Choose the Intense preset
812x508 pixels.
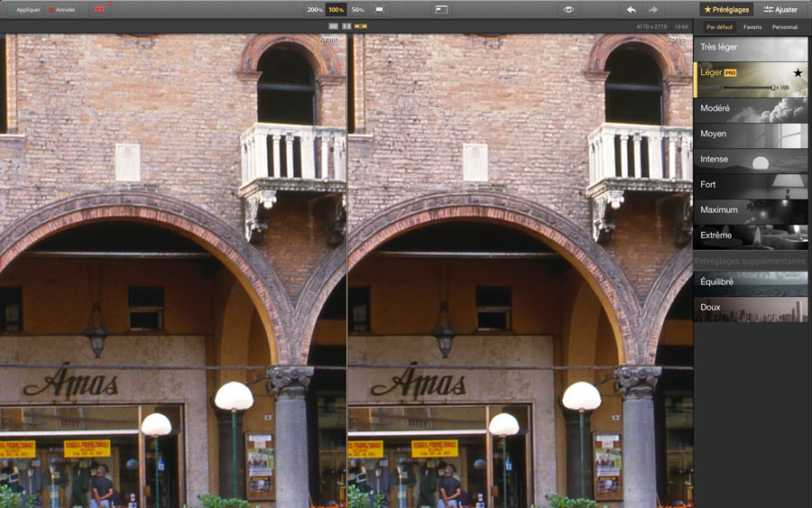pyautogui.click(x=751, y=161)
